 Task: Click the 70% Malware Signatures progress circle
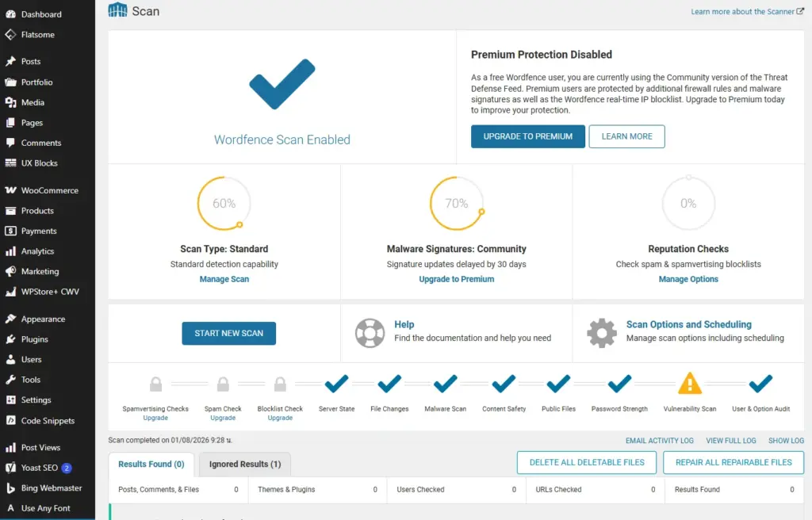[x=457, y=204]
